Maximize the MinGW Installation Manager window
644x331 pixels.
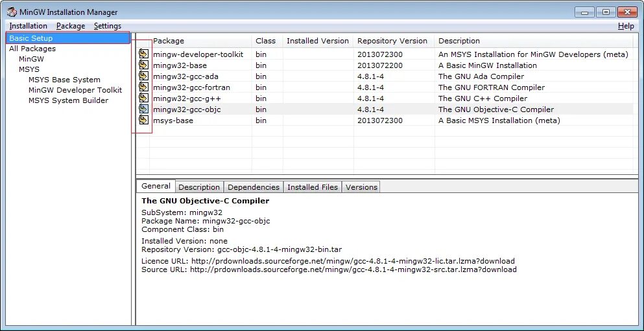click(x=605, y=12)
